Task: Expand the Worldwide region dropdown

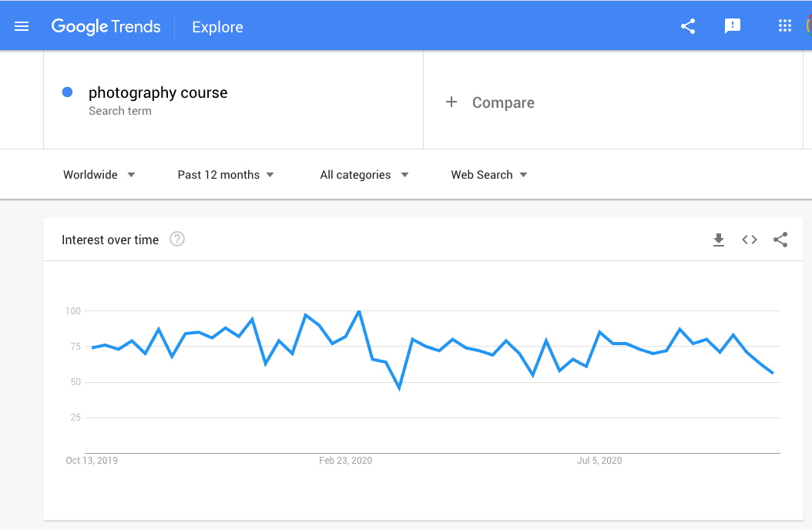Action: (99, 175)
